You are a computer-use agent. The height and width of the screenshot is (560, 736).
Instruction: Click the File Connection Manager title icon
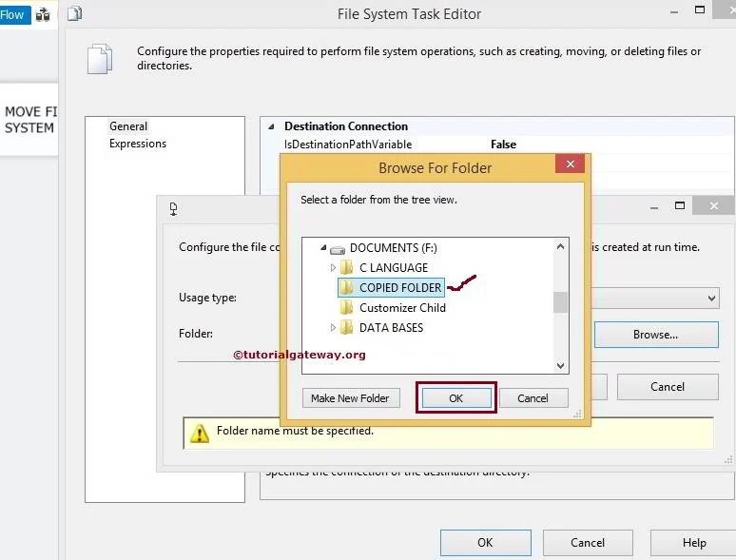click(173, 209)
